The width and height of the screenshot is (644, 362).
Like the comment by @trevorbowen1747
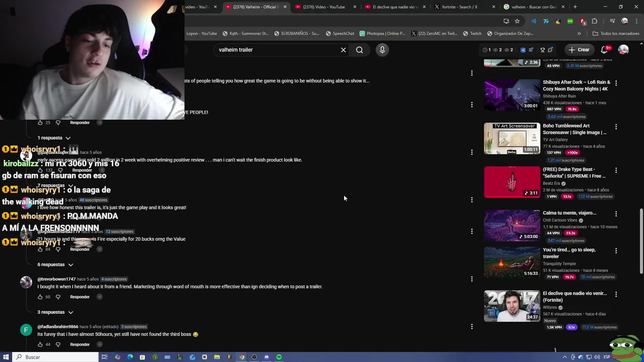40,297
